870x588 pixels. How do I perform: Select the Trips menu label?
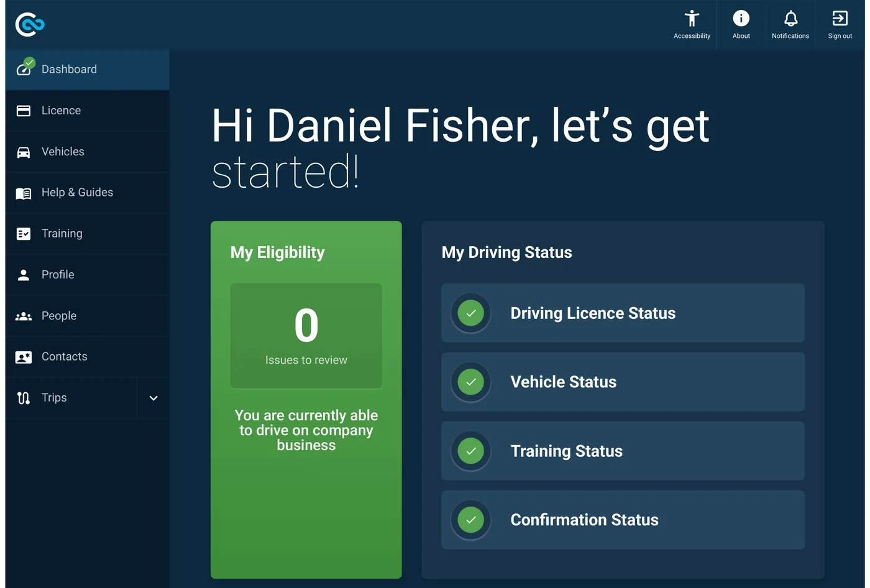(54, 398)
